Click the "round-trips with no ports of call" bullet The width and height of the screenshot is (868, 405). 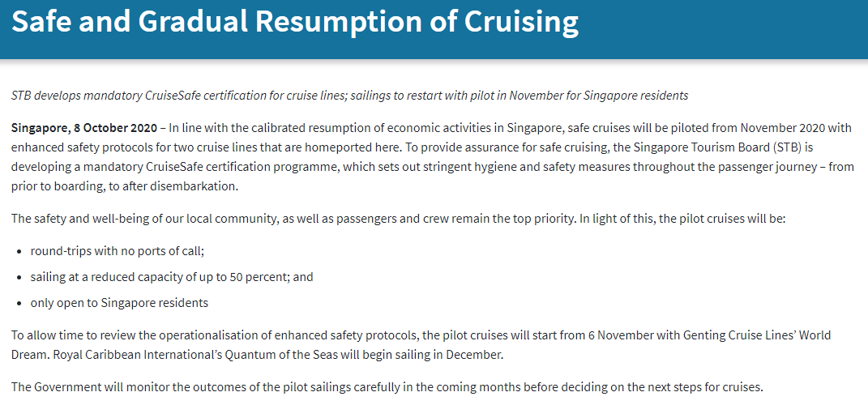pos(118,250)
